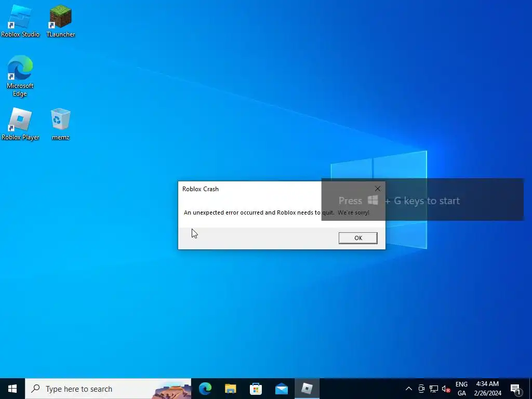Open the clock showing 4:34 AM
Screen dimensions: 532x399
(487, 389)
